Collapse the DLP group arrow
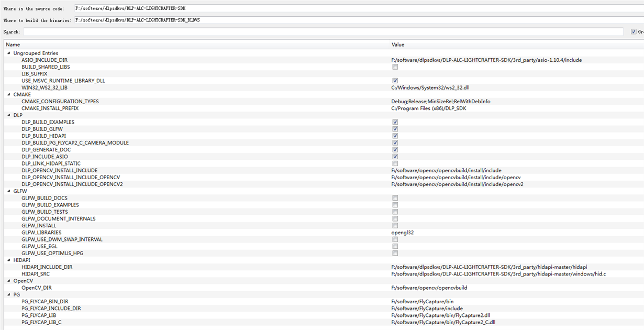The width and height of the screenshot is (644, 330). click(8, 115)
